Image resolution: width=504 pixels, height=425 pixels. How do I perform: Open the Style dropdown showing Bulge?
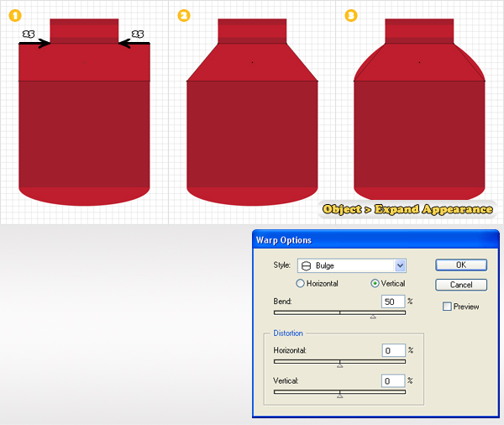point(352,265)
